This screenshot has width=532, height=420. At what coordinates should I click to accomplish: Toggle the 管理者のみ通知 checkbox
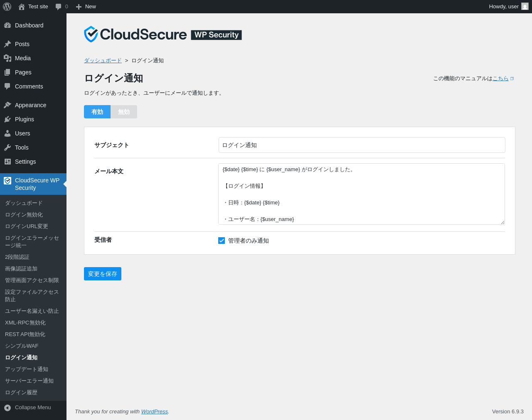222,241
